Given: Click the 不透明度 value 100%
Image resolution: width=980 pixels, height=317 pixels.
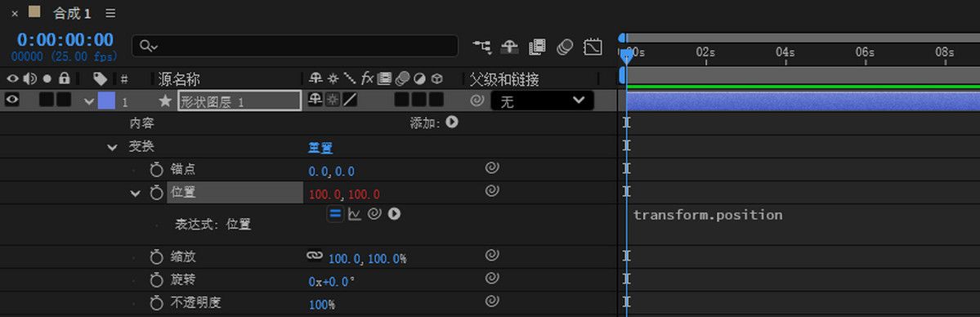Looking at the screenshot, I should [322, 305].
